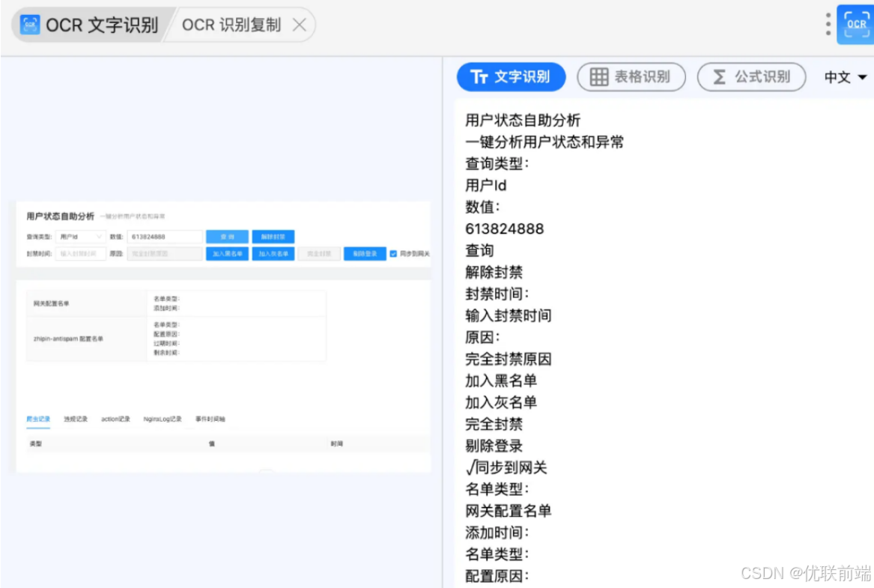Select the result line 用户Id
Image resolution: width=874 pixels, height=588 pixels.
tap(485, 185)
